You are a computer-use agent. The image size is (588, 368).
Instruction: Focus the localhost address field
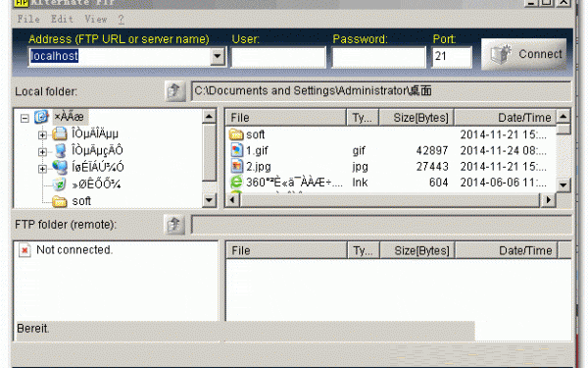pyautogui.click(x=120, y=56)
